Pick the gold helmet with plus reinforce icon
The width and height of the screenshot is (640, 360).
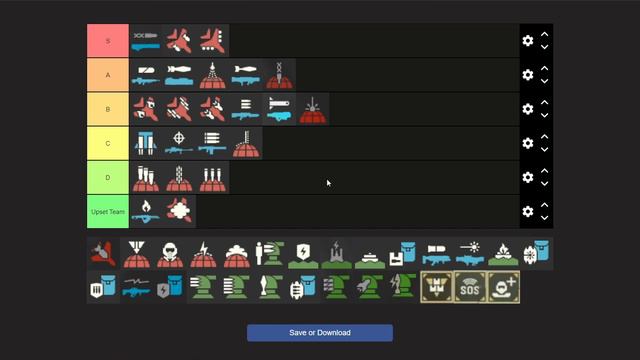[503, 287]
